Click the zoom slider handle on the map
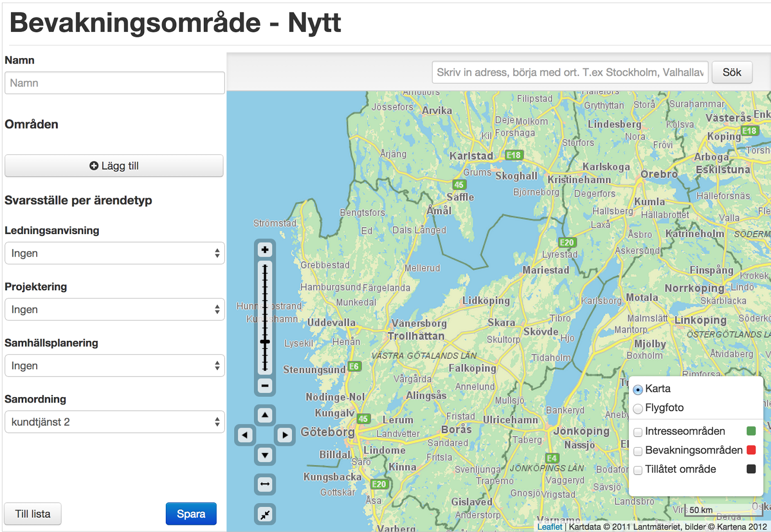This screenshot has width=771, height=532. pos(265,342)
